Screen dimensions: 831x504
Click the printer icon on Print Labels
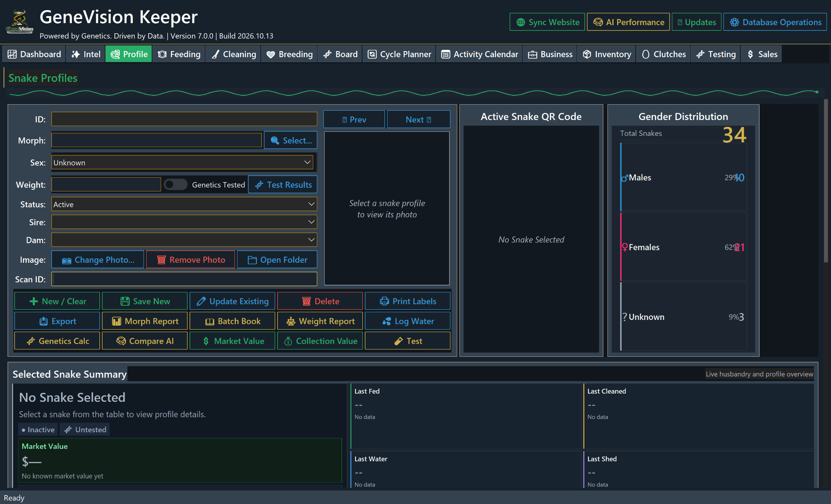[384, 301]
